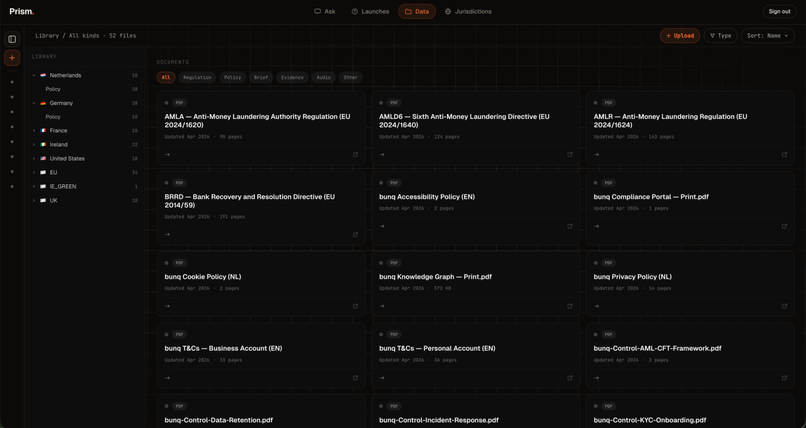Open arrow on AMLD6 Sixth Directive card
The height and width of the screenshot is (428, 806).
381,155
